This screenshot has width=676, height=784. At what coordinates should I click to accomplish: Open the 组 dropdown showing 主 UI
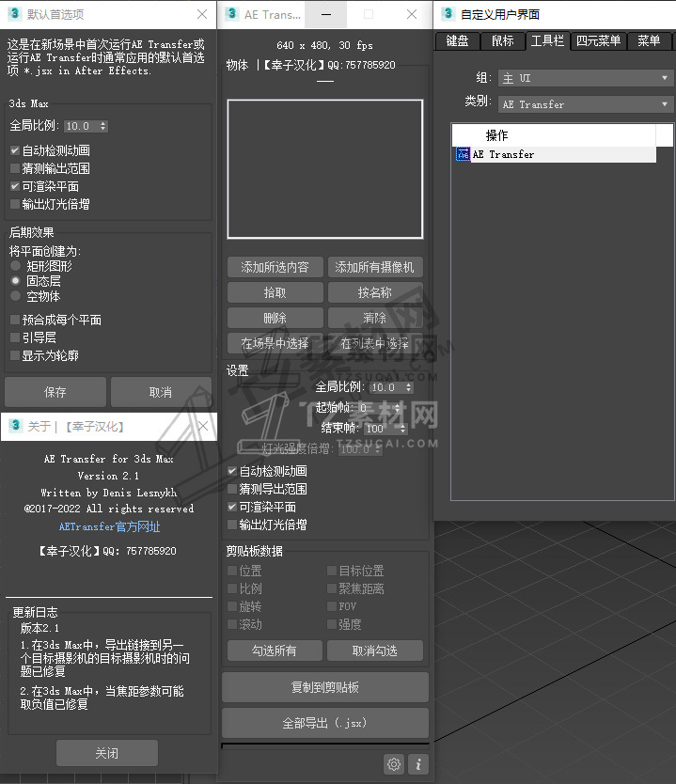click(586, 78)
